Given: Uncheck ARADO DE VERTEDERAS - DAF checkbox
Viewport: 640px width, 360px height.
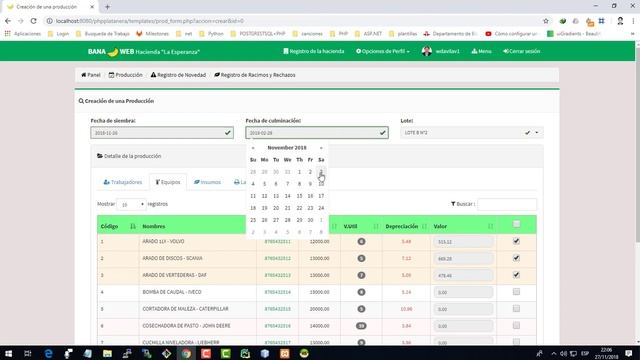Looking at the screenshot, I should [x=516, y=275].
